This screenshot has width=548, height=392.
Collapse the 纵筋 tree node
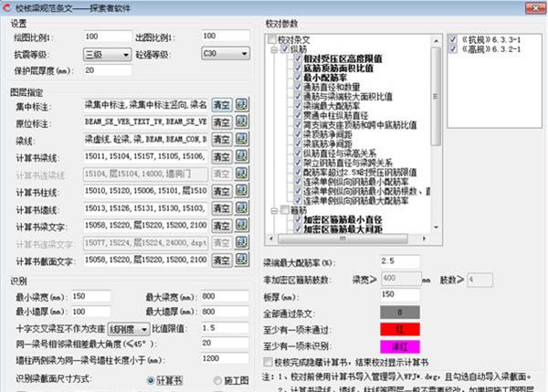(x=274, y=50)
